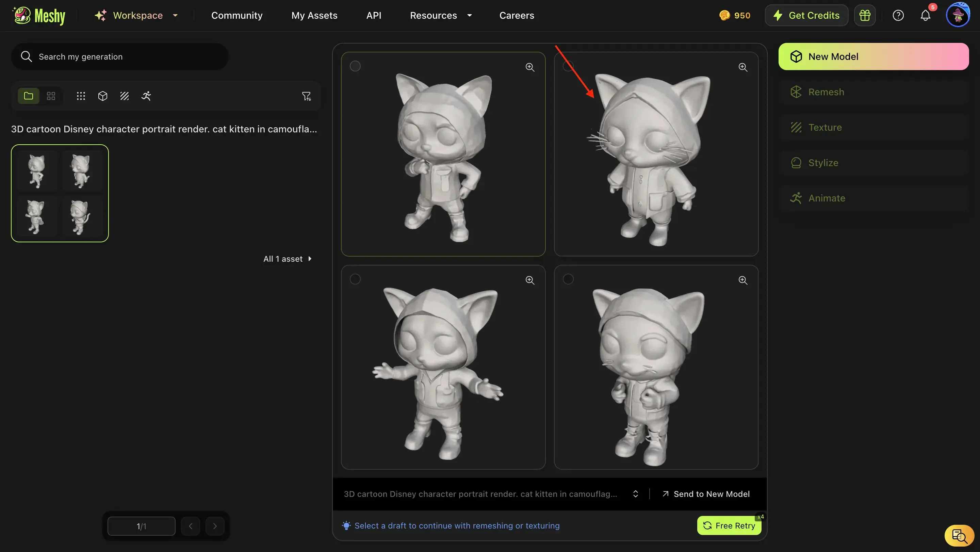Click the magnifier on bottom-right cat draft
Viewport: 980px width, 552px height.
pos(742,280)
